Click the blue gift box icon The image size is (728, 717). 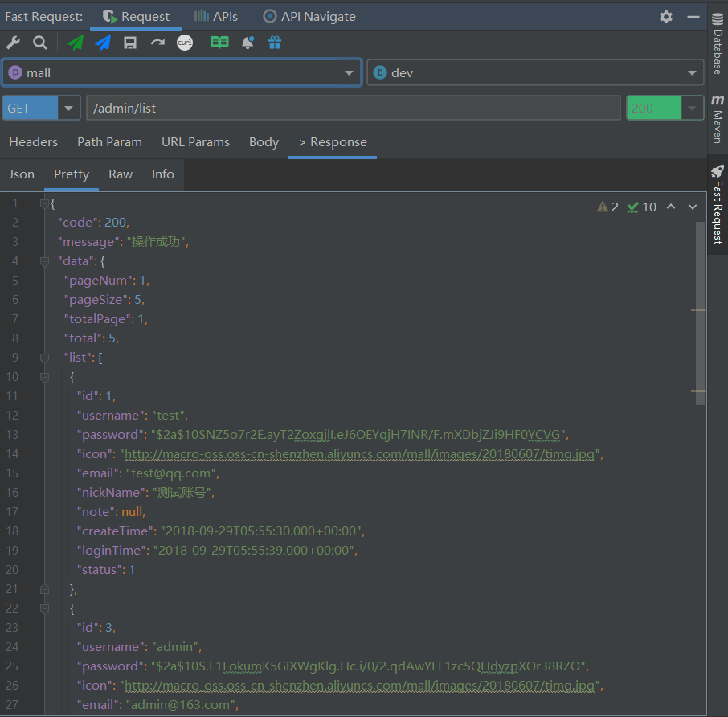[x=275, y=43]
